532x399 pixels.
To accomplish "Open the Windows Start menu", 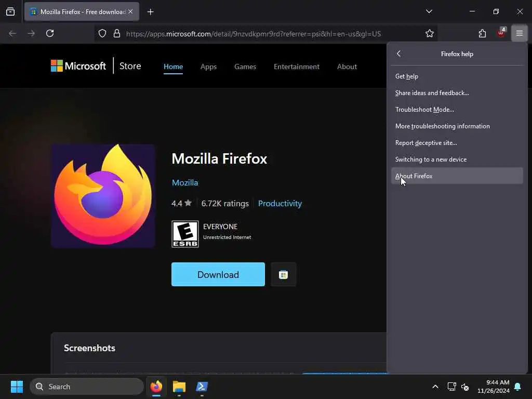I will tap(17, 387).
